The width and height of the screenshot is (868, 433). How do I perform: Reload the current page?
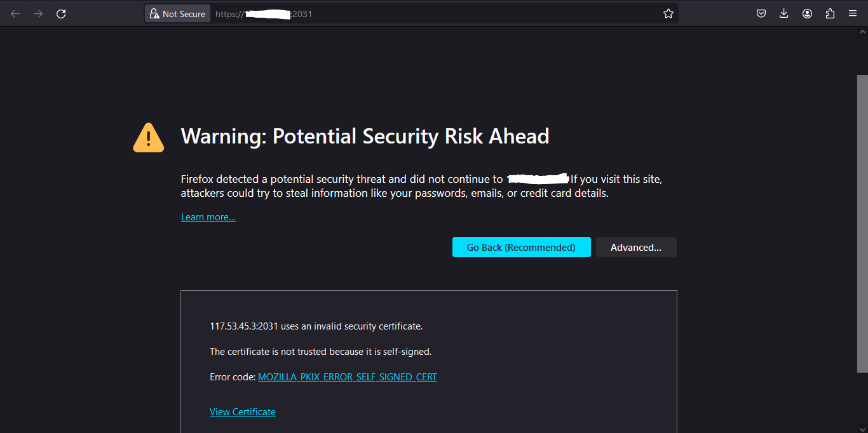click(x=61, y=13)
